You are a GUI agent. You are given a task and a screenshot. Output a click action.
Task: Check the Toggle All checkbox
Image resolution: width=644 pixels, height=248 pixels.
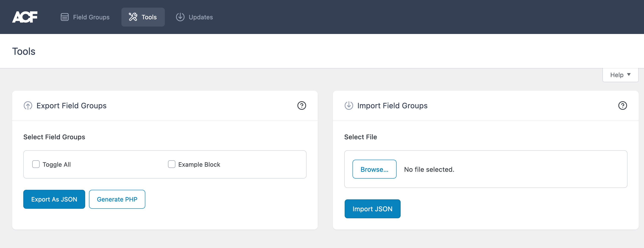click(36, 164)
